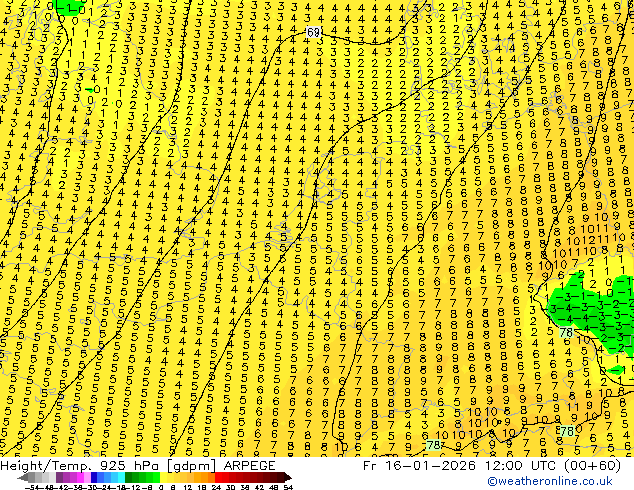Click the gray left arrow of the color scale
The height and width of the screenshot is (490, 634).
[23, 477]
